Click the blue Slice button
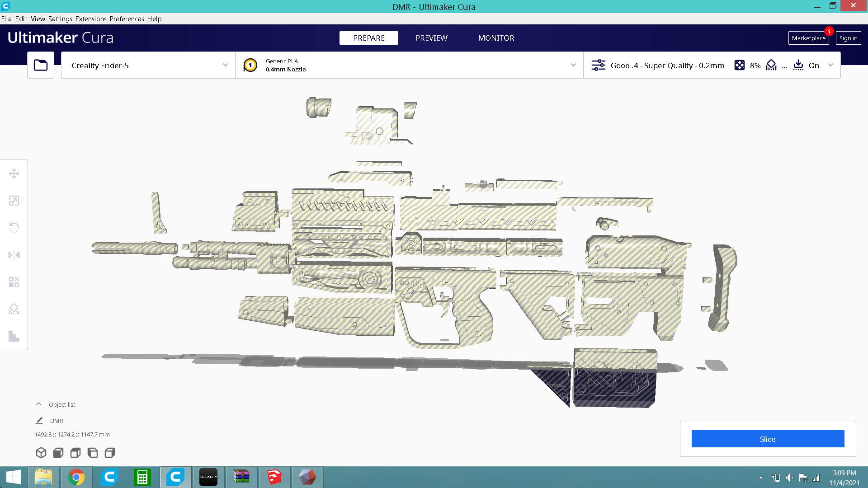Image resolution: width=868 pixels, height=488 pixels. point(768,439)
